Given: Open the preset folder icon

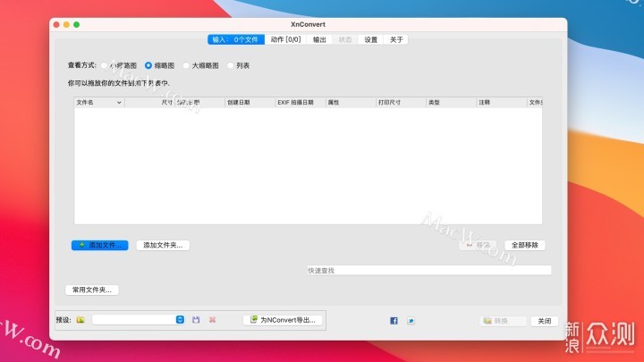Looking at the screenshot, I should (80, 320).
